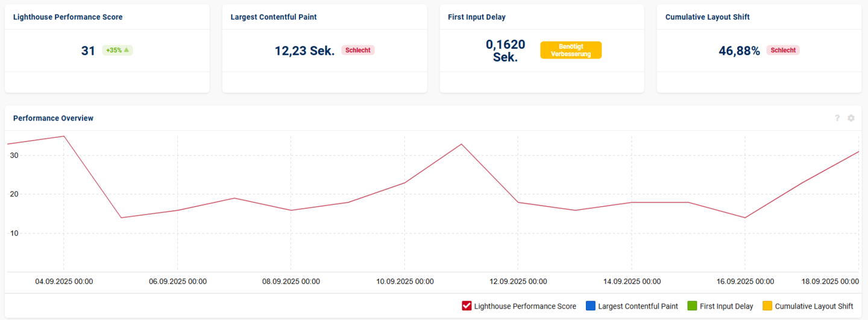Click the yellow 'Benötigt Verbesserung' badge
The width and height of the screenshot is (868, 320).
pos(570,50)
